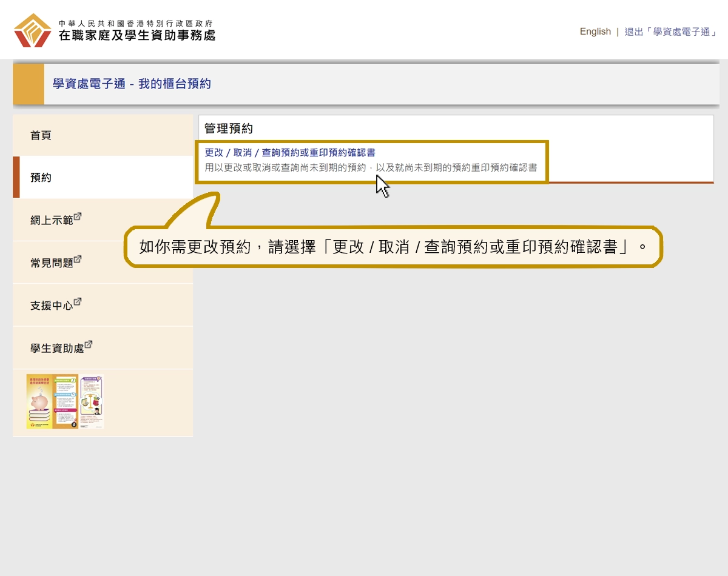The image size is (728, 576).
Task: Click the 管理預約 section header
Action: [229, 128]
